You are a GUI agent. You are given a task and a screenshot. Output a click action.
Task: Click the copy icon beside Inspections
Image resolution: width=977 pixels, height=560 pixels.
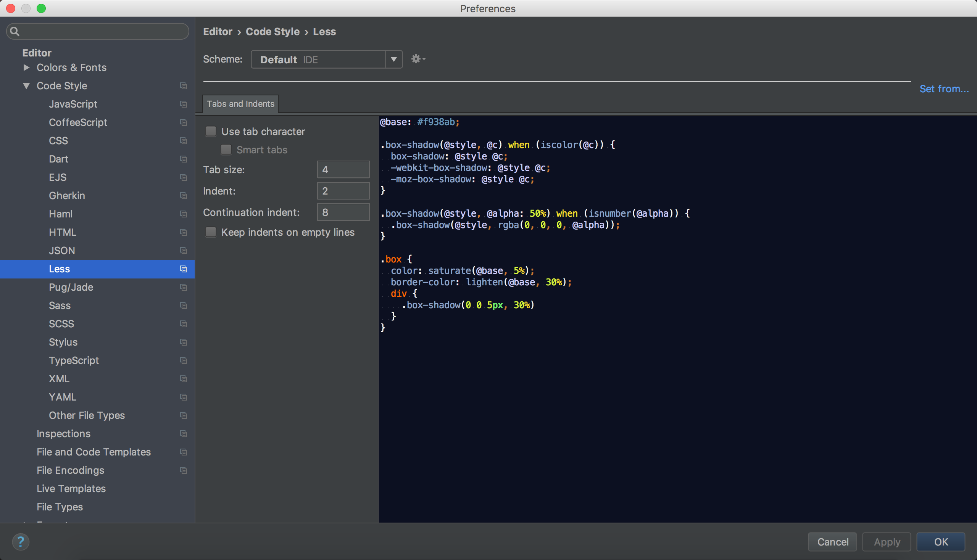point(184,433)
